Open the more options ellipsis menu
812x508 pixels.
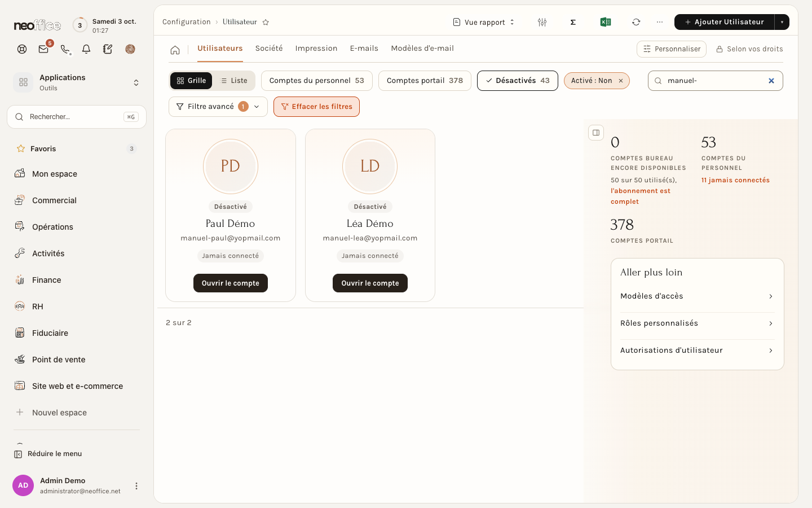[x=660, y=22]
